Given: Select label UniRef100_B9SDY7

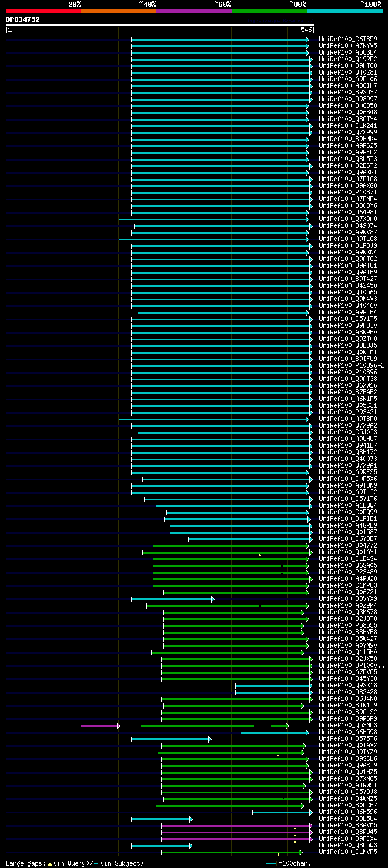Looking at the screenshot, I should [x=348, y=93].
